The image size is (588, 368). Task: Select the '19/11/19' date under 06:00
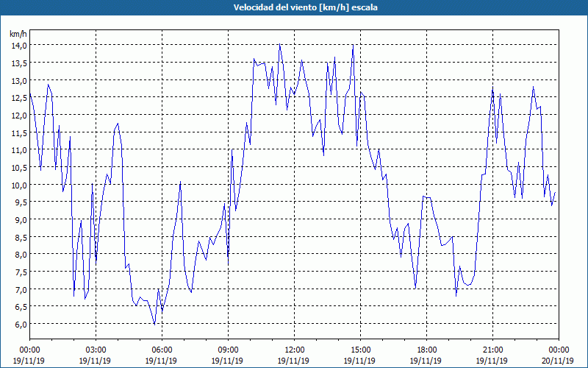[x=161, y=361]
